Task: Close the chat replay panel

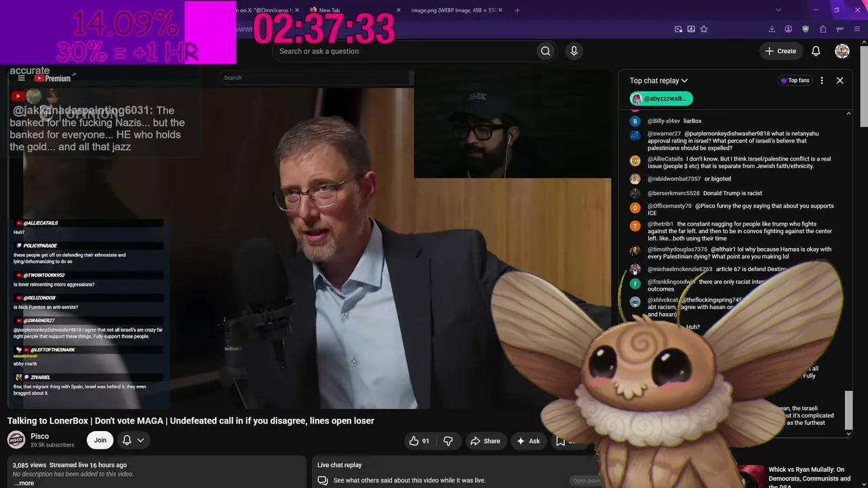Action: click(x=840, y=81)
